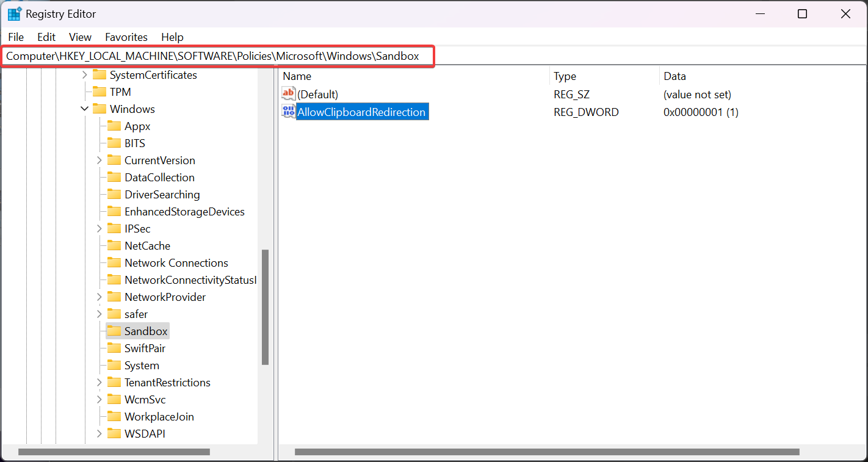The width and height of the screenshot is (868, 462).
Task: Open the Favorites menu
Action: [x=126, y=37]
